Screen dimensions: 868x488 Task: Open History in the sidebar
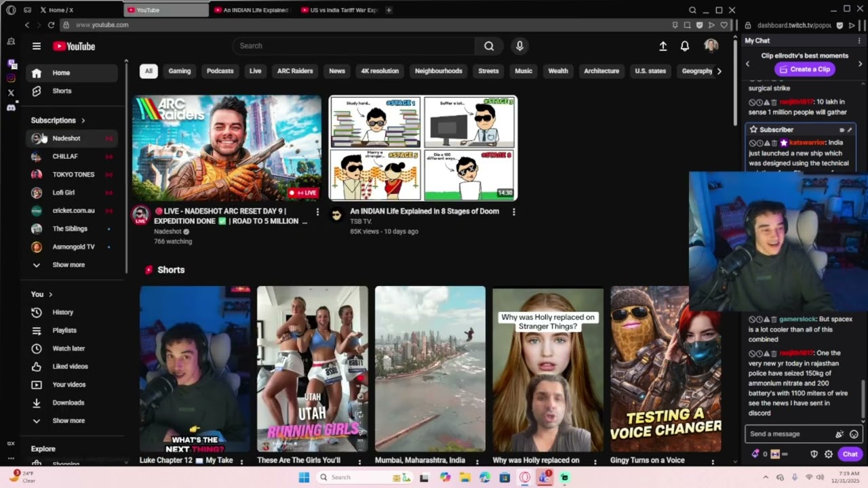click(72, 312)
